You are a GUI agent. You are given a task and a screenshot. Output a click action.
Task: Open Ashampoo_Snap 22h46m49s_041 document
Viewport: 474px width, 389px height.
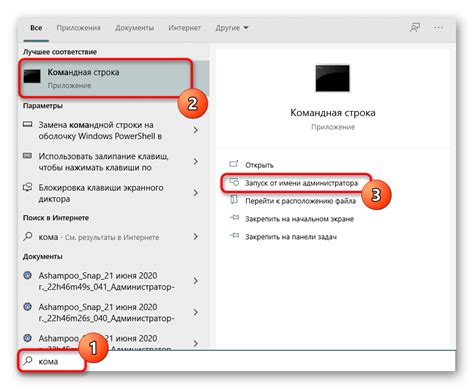coord(106,281)
